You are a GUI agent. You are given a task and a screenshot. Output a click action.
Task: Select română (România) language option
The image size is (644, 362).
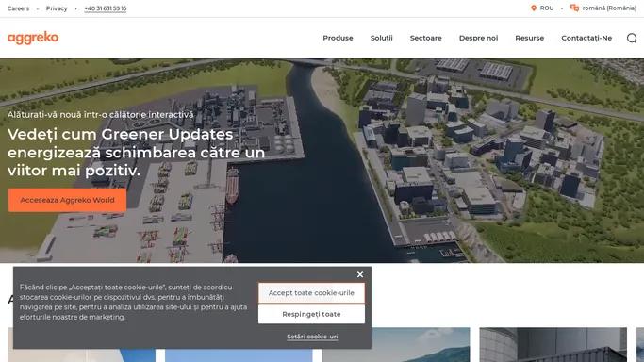tap(609, 8)
